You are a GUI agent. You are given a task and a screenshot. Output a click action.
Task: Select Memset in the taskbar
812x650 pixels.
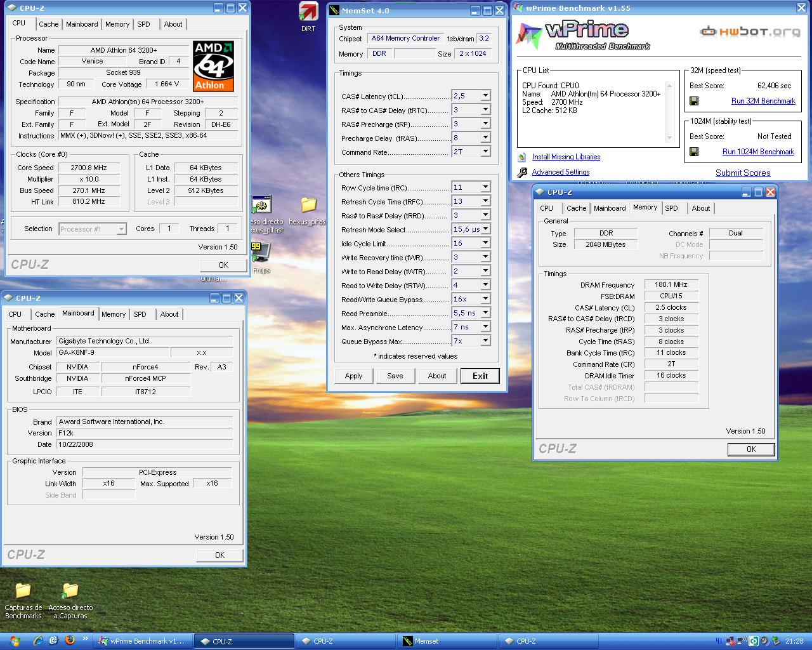click(447, 641)
